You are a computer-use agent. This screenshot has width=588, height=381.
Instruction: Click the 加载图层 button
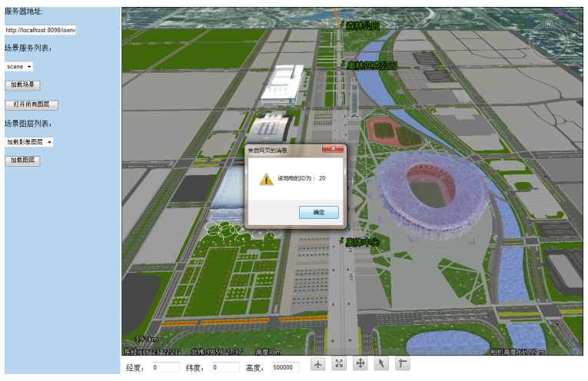22,161
